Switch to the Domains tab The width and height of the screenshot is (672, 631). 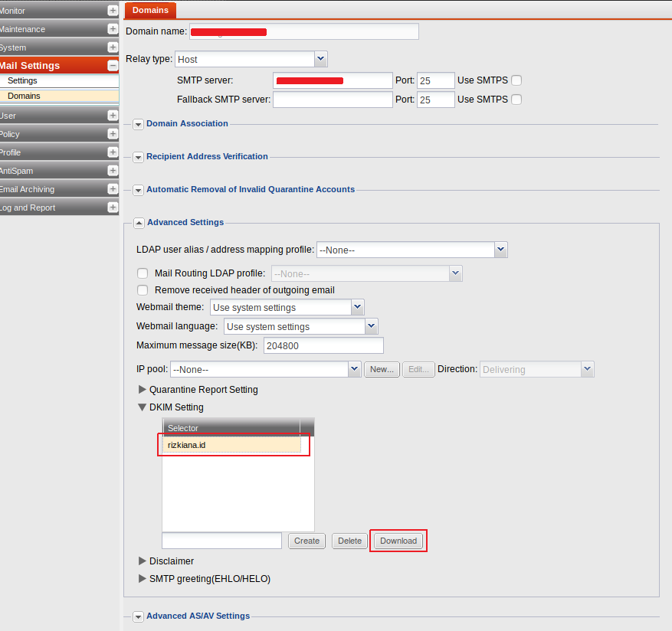[150, 11]
